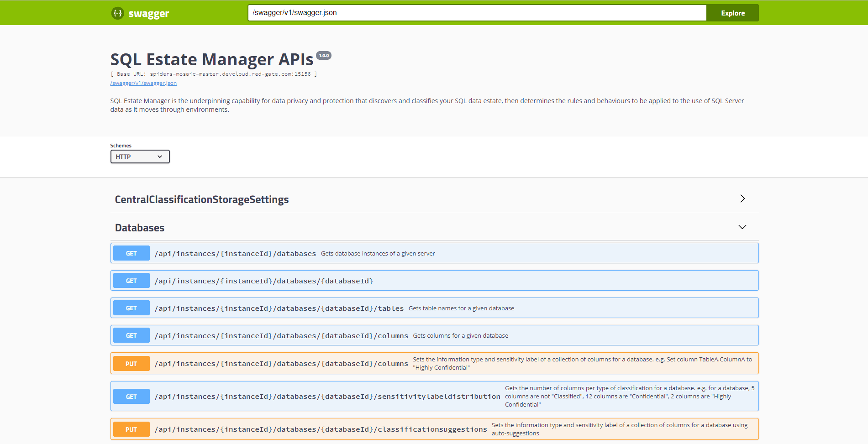868x444 pixels.
Task: Click the Databases section heading
Action: pyautogui.click(x=140, y=228)
